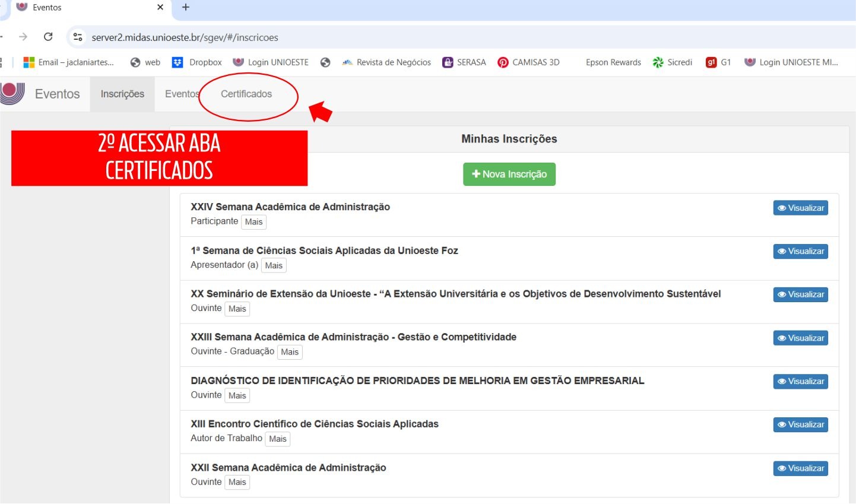856x504 pixels.
Task: Expand Mais for XXIV Semana Acadêmica
Action: coord(253,222)
